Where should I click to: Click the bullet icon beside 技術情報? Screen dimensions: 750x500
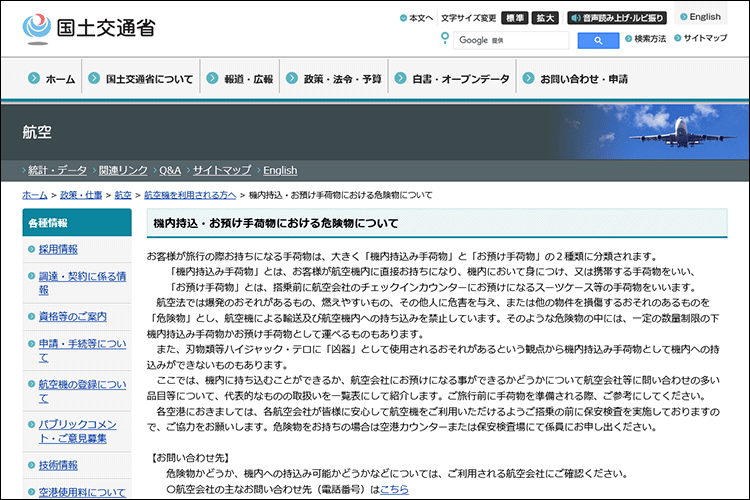[32, 465]
